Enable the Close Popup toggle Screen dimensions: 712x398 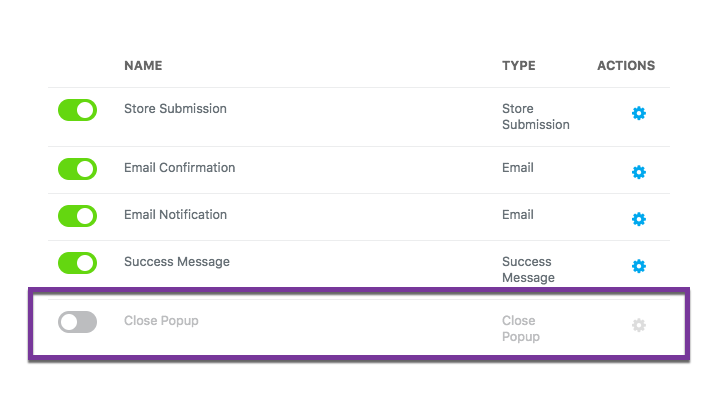(77, 322)
